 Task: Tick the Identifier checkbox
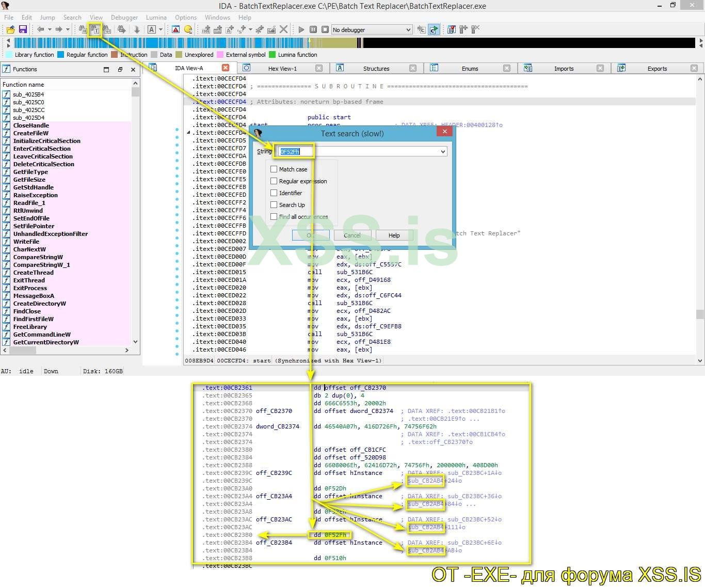click(x=274, y=193)
